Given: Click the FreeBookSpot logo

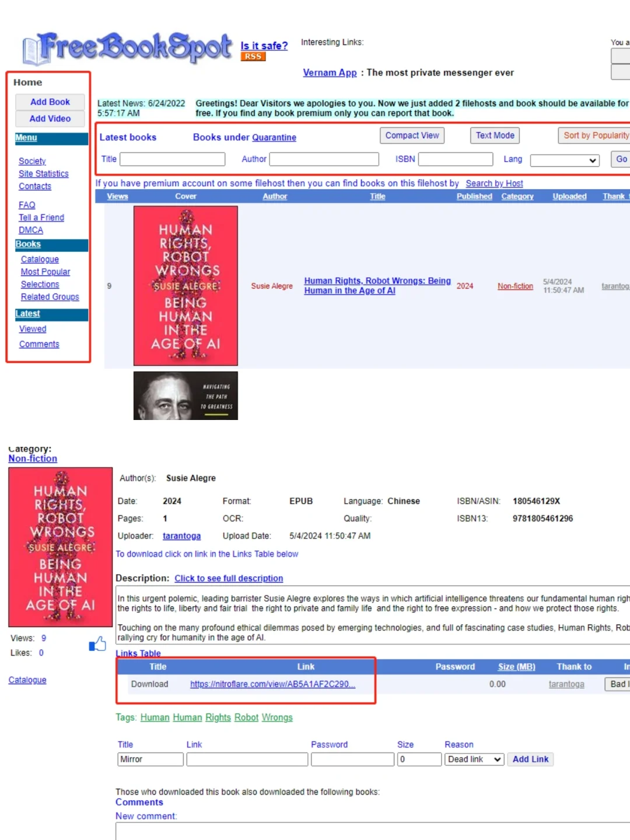Looking at the screenshot, I should tap(128, 48).
